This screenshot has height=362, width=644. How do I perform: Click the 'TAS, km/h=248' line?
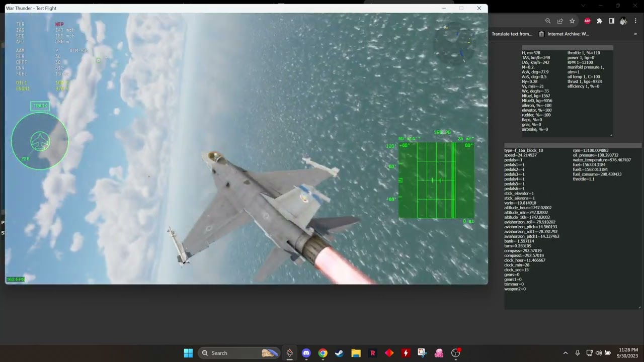[x=536, y=58]
